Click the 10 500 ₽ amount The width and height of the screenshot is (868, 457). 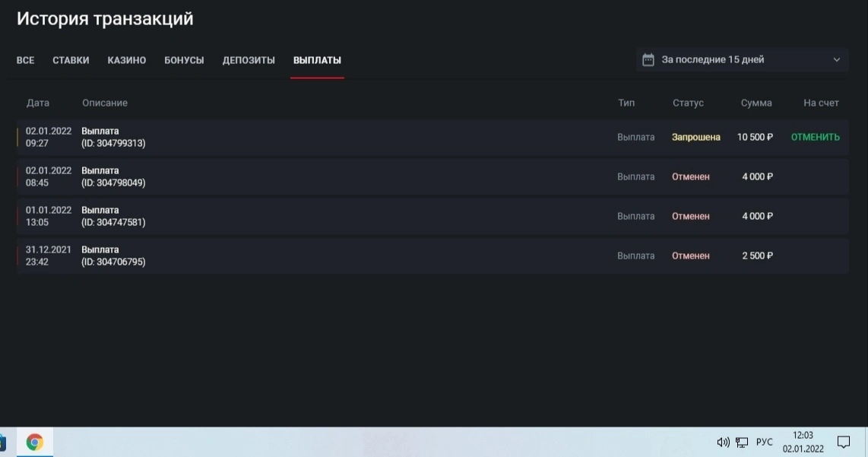click(x=755, y=138)
